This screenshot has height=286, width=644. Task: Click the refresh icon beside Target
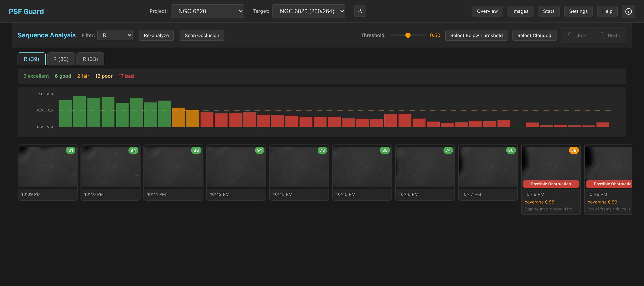[360, 11]
